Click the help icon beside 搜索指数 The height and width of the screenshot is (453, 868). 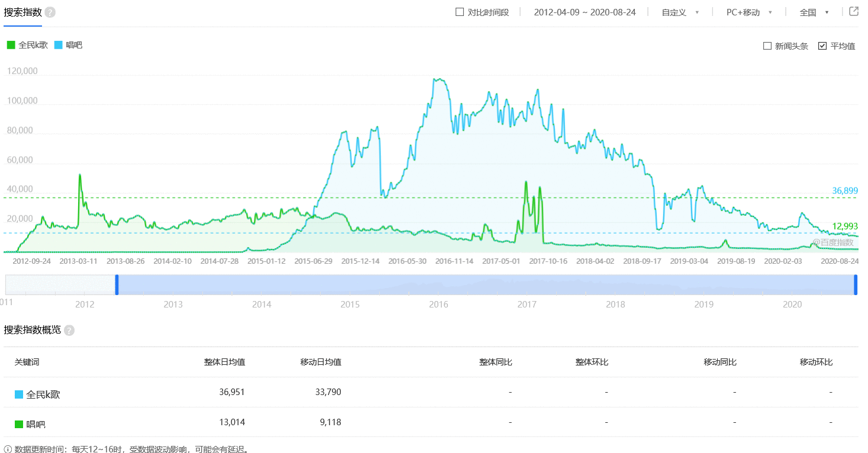(50, 12)
